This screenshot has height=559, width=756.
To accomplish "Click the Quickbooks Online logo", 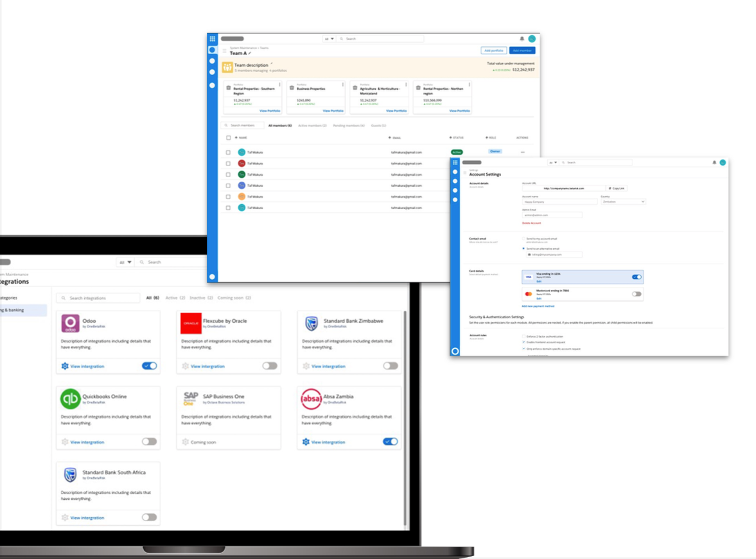I will coord(70,399).
